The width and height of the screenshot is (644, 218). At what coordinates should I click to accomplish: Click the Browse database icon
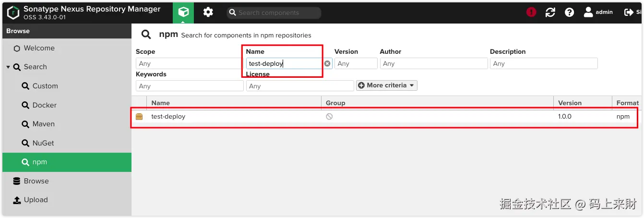(17, 181)
